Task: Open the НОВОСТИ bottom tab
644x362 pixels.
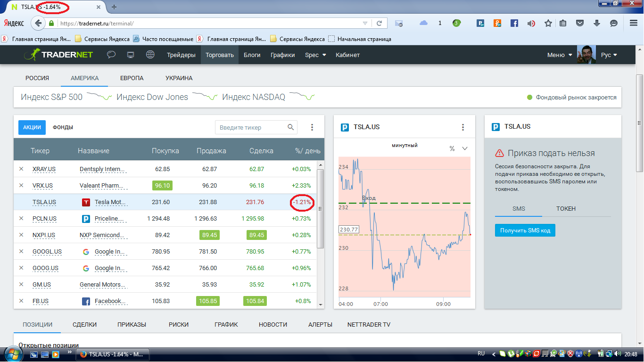Action: (273, 324)
